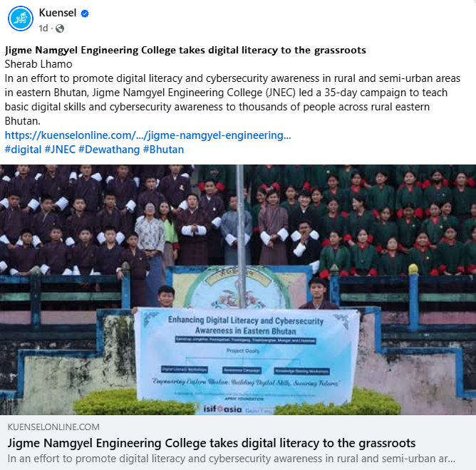This screenshot has height=470, width=476.
Task: Click the truncated link preview description text
Action: pyautogui.click(x=232, y=459)
